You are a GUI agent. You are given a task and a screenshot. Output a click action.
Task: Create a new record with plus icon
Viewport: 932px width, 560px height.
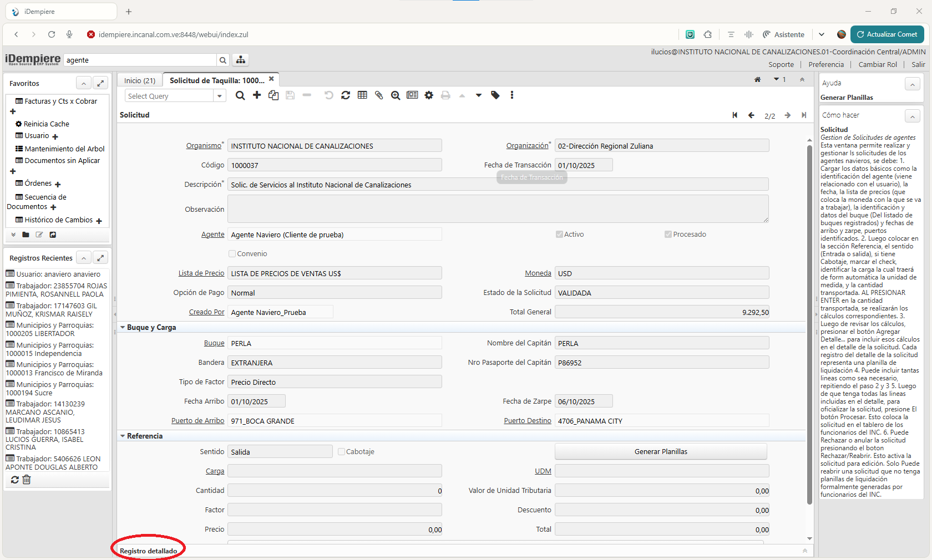(257, 95)
